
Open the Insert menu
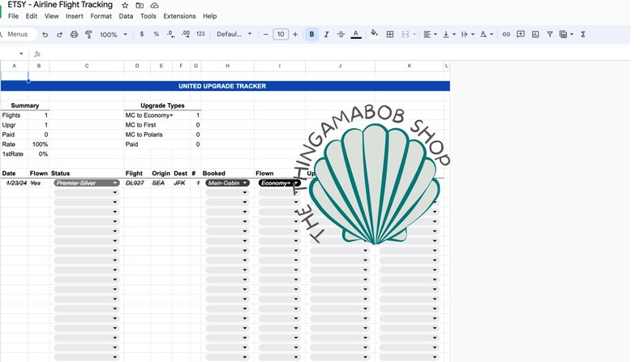[75, 16]
